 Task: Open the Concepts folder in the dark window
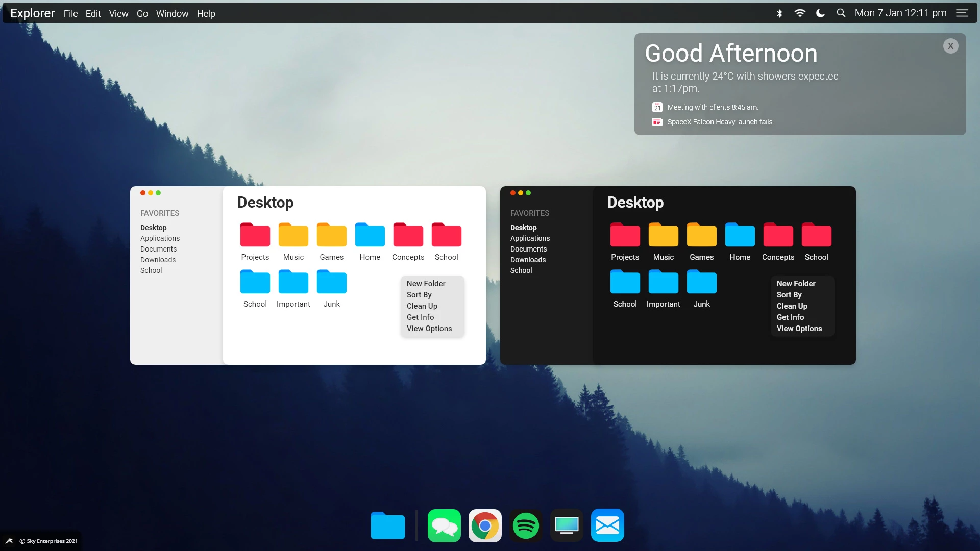pos(778,235)
